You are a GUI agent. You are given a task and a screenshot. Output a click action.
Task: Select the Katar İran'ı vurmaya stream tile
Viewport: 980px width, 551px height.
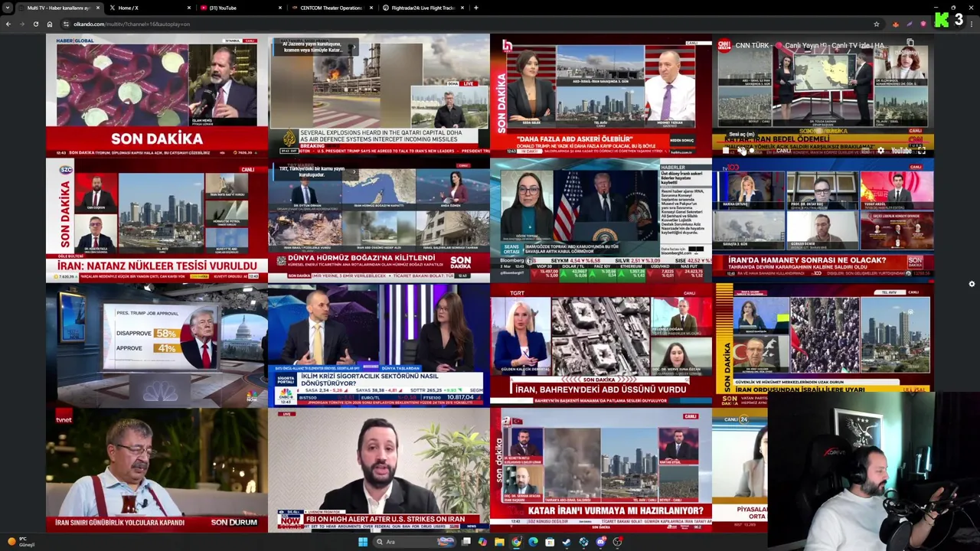601,471
